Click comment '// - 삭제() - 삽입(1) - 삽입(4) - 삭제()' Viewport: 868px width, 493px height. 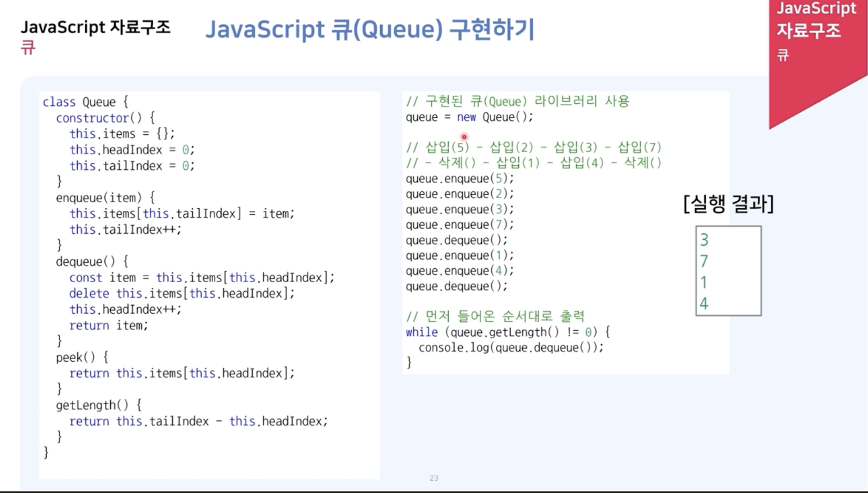534,163
